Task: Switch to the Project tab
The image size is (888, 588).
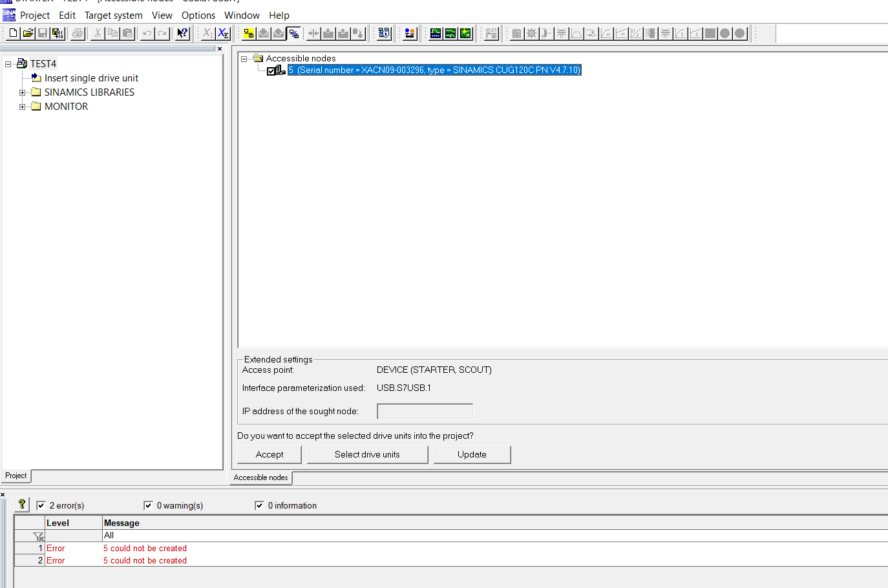Action: click(16, 476)
